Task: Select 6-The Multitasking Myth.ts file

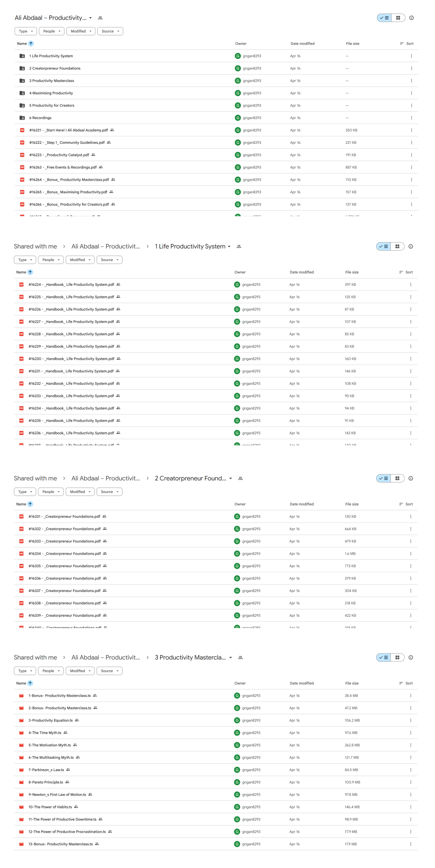Action: (216, 757)
